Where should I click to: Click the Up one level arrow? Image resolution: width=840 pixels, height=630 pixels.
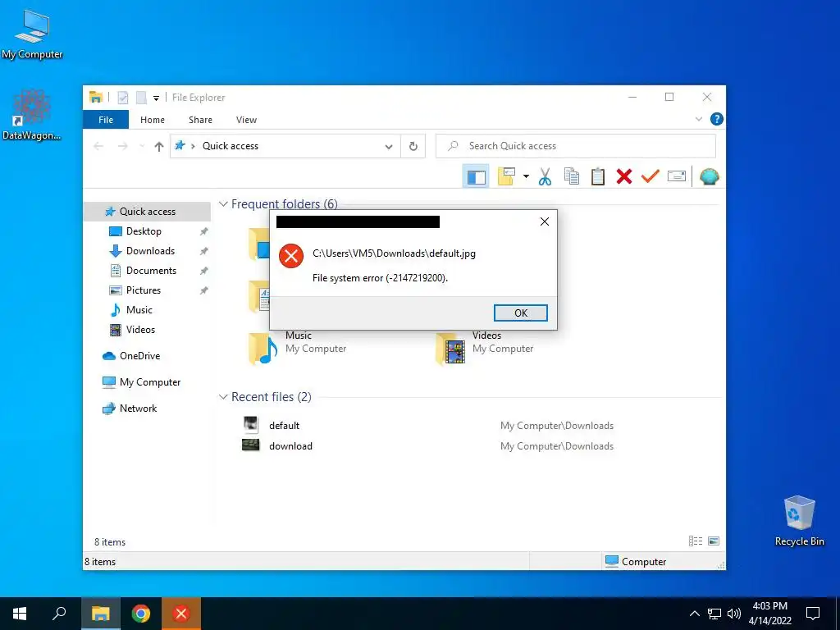point(158,146)
